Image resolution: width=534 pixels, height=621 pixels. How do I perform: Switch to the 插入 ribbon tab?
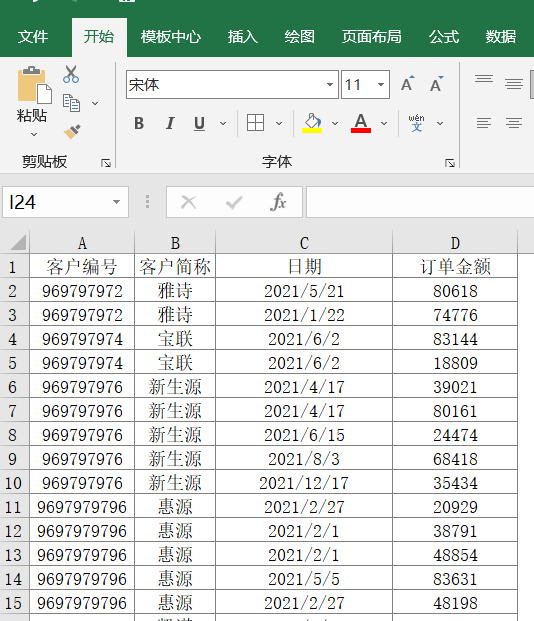tap(242, 37)
